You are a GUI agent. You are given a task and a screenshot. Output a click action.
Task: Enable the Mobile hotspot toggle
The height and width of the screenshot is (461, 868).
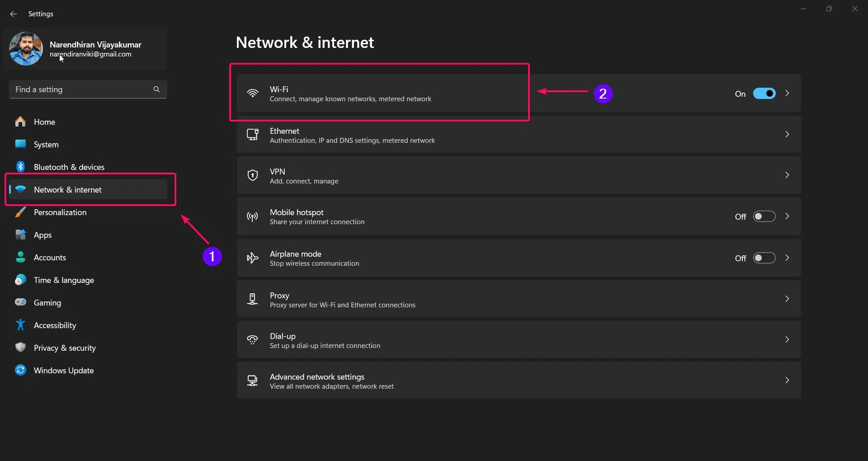pos(764,216)
